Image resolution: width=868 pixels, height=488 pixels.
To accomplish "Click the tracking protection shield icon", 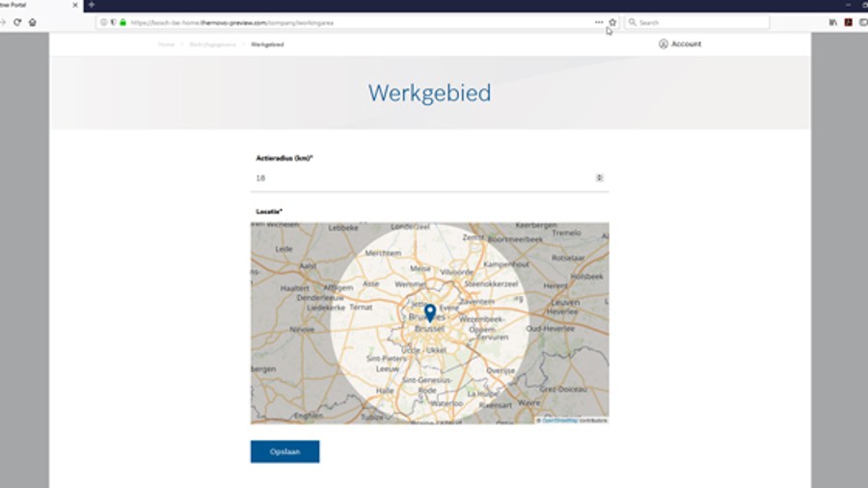I will [x=113, y=23].
